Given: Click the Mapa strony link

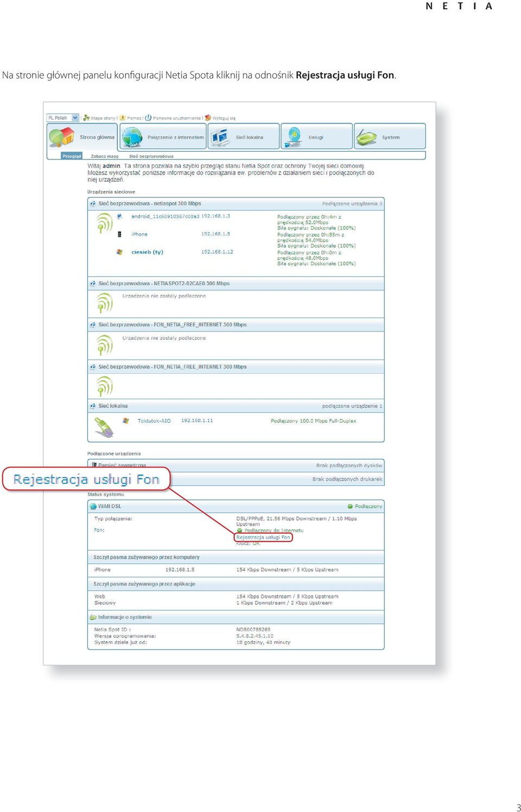Looking at the screenshot, I should (103, 118).
